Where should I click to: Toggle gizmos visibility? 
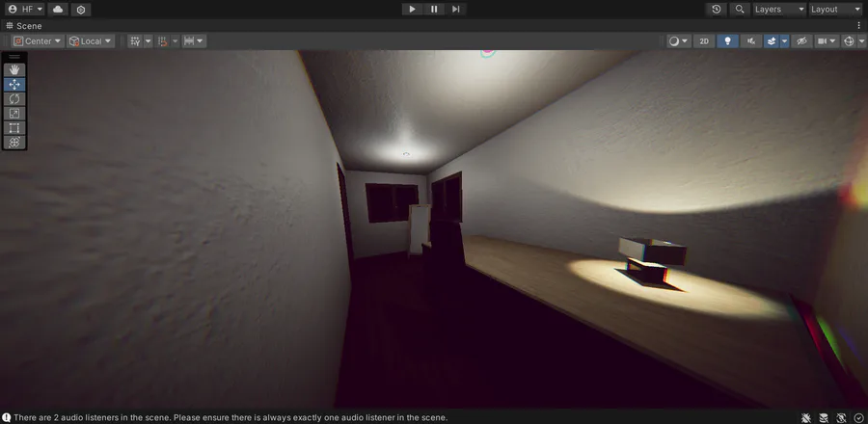[849, 40]
